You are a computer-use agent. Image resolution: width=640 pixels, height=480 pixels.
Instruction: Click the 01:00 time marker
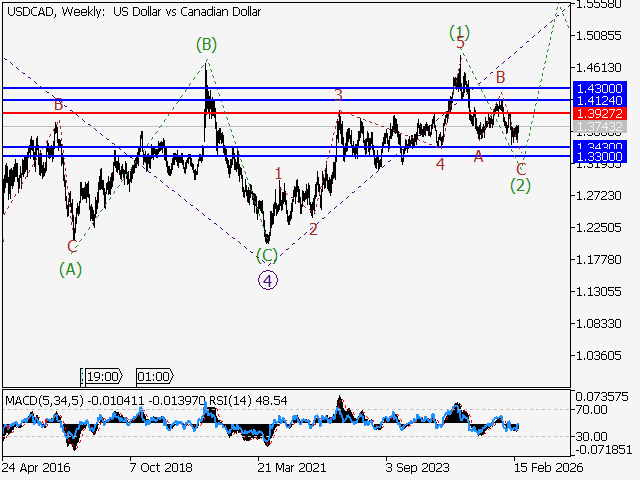point(154,376)
